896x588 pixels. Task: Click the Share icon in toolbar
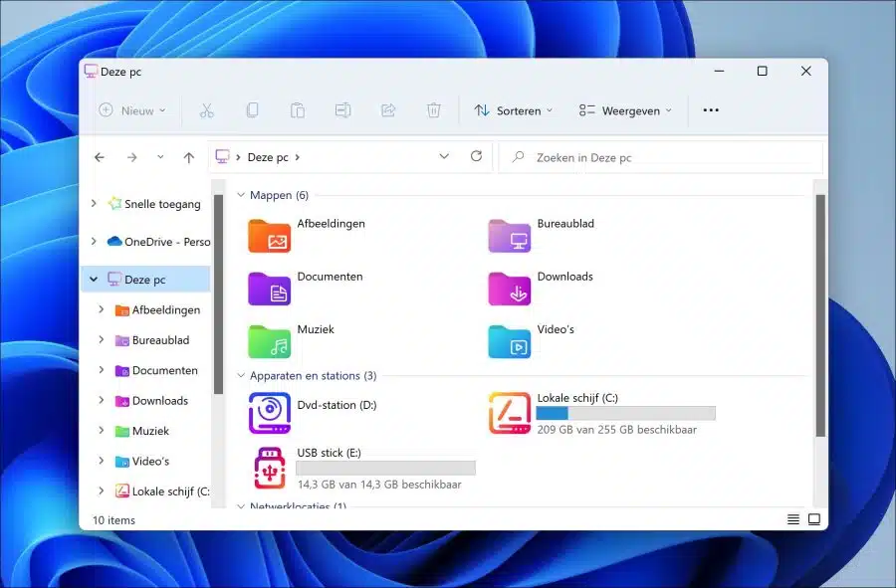(x=388, y=110)
